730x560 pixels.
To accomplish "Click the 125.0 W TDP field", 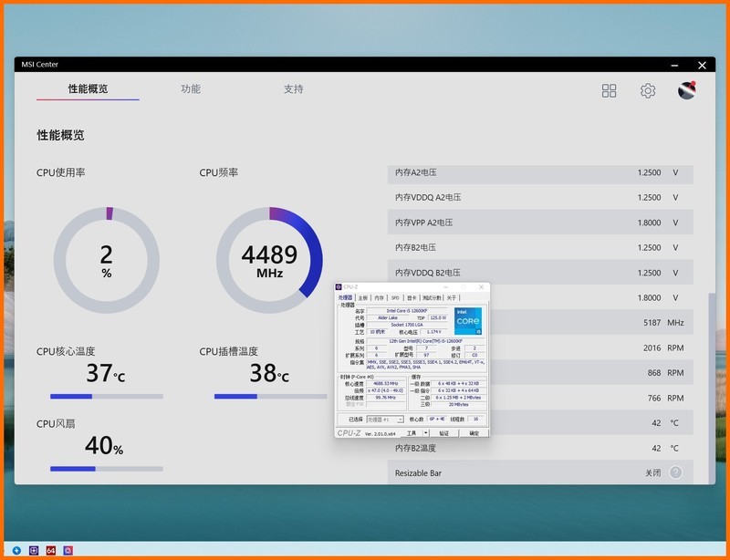I will (x=438, y=318).
